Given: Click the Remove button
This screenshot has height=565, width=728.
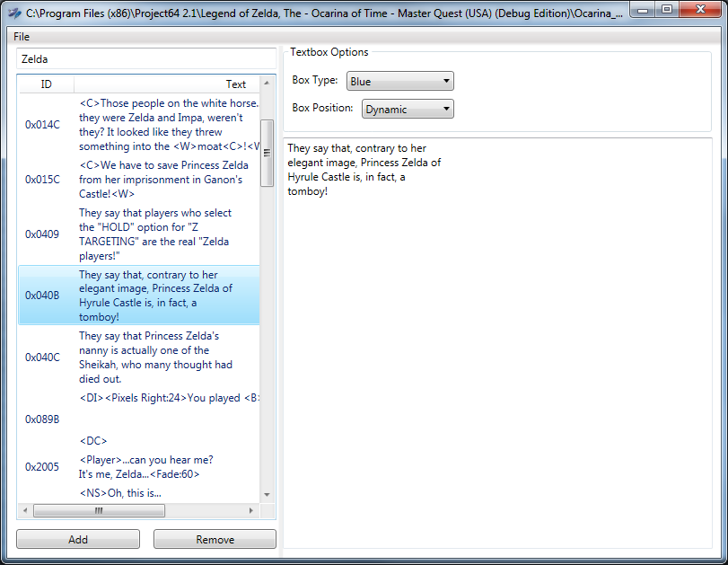Looking at the screenshot, I should pos(215,539).
